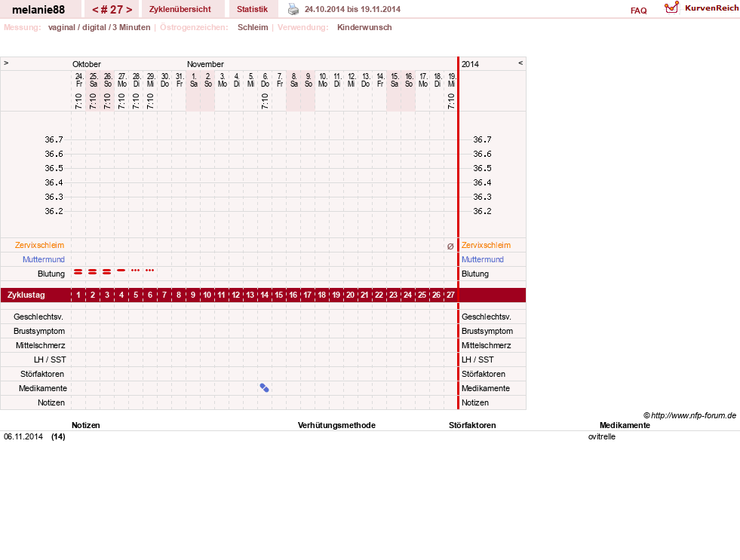Click the left Geschlechtsv. row label
Screen dimensions: 740x560
pyautogui.click(x=38, y=317)
